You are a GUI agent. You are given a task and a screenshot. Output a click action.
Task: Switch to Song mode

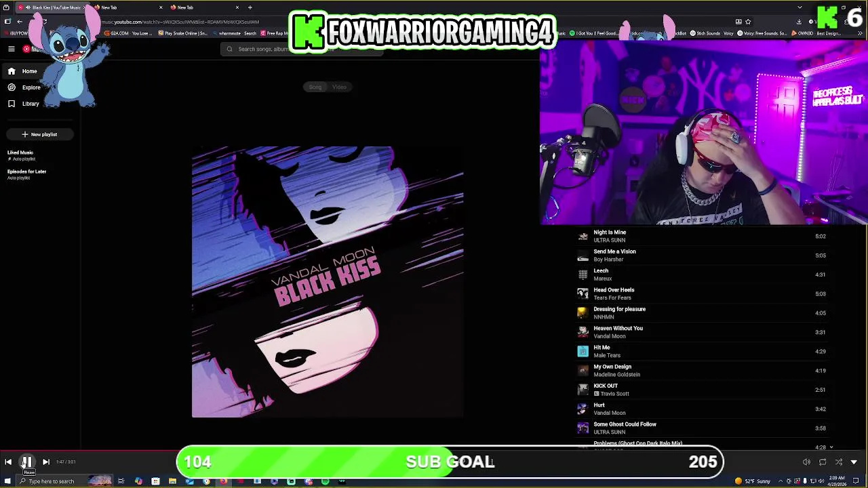coord(315,87)
